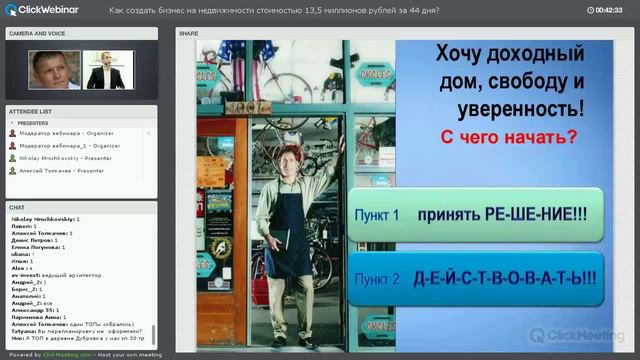Collapse the Presenters group in attendee list
The height and width of the screenshot is (360, 640).
(12, 123)
